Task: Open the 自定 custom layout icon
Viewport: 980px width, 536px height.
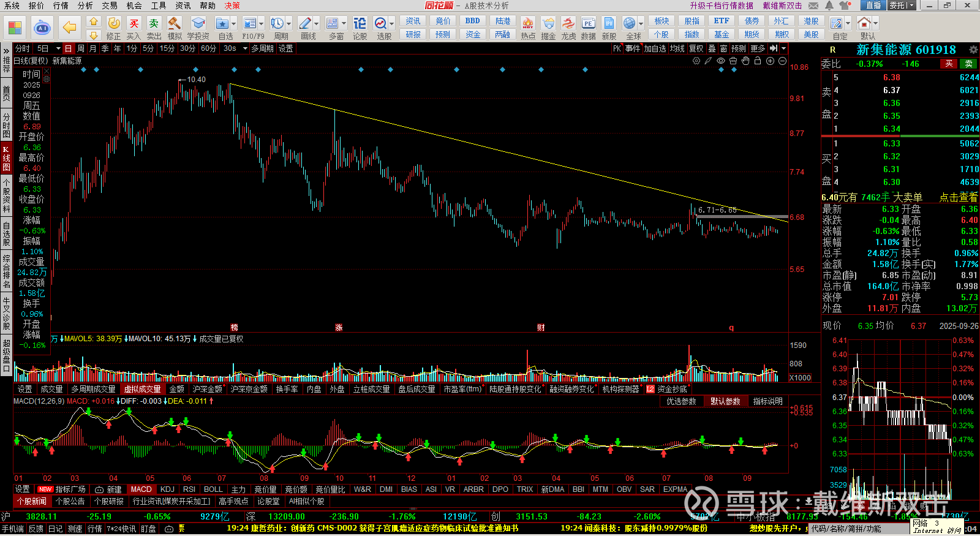Action: point(837,23)
